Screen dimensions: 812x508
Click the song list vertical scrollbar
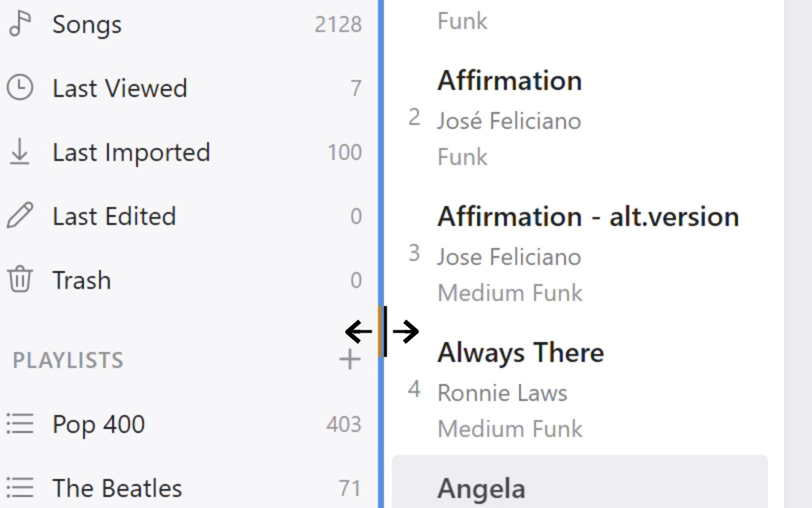(797, 250)
